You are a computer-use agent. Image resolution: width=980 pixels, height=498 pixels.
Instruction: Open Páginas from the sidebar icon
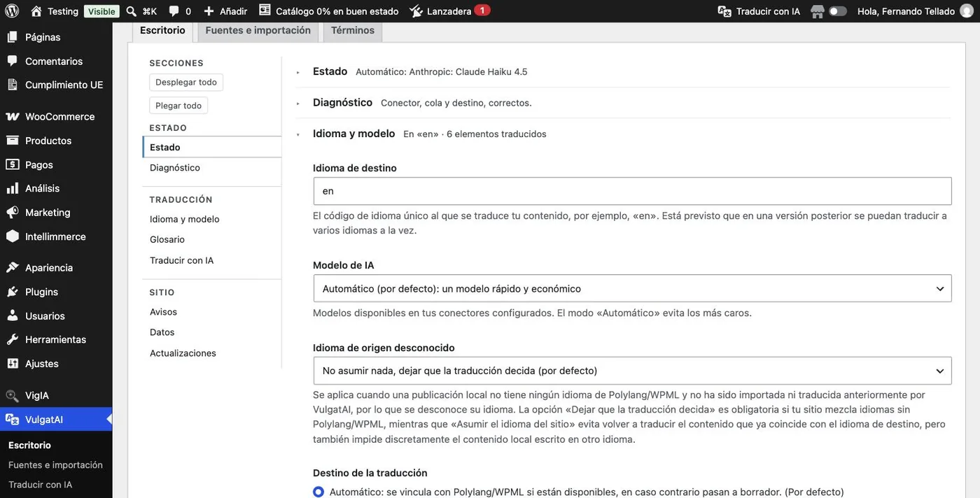tap(13, 36)
